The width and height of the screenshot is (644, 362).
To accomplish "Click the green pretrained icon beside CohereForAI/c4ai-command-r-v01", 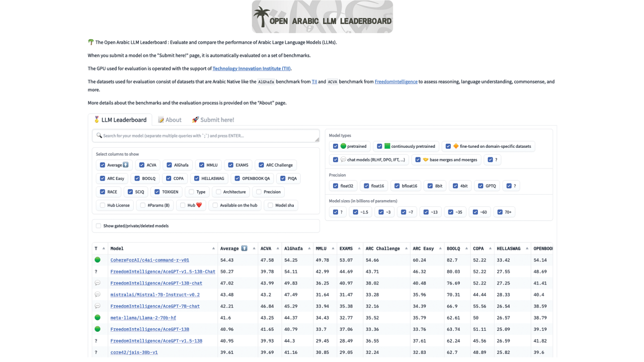I will click(x=98, y=260).
